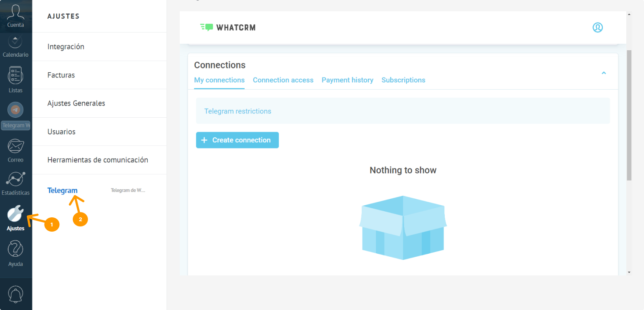
Task: Open the Listas sidebar icon
Action: (x=16, y=76)
